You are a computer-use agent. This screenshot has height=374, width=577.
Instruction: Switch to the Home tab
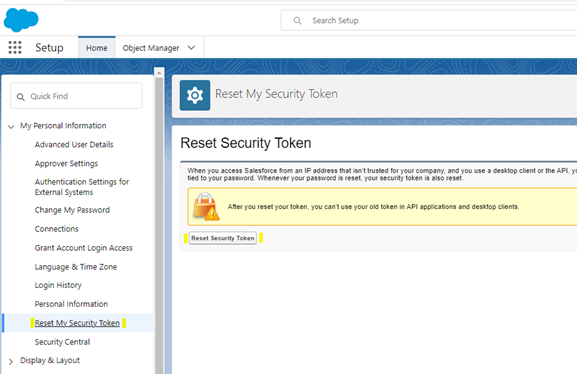click(97, 48)
